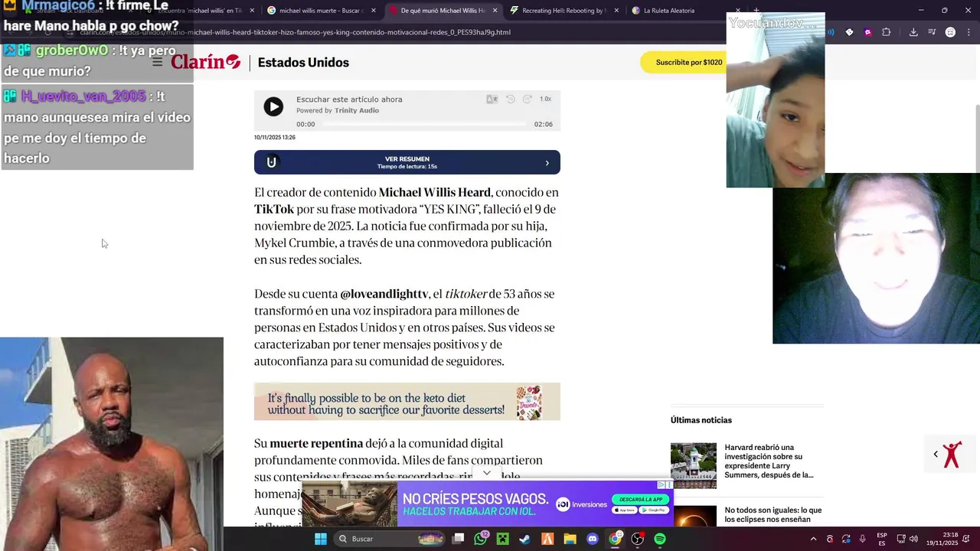Open Discord from taskbar
The width and height of the screenshot is (980, 551).
click(x=592, y=539)
